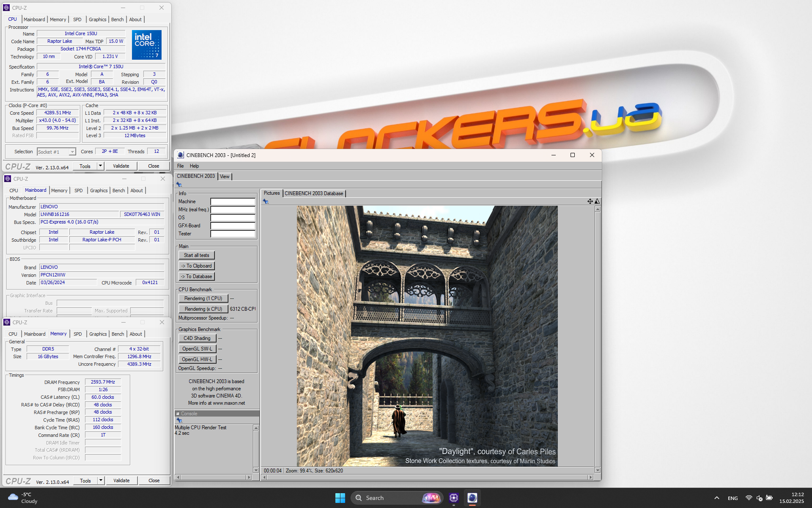
Task: Click the CPU-Z app icon in the top window title bar
Action: tap(6, 8)
